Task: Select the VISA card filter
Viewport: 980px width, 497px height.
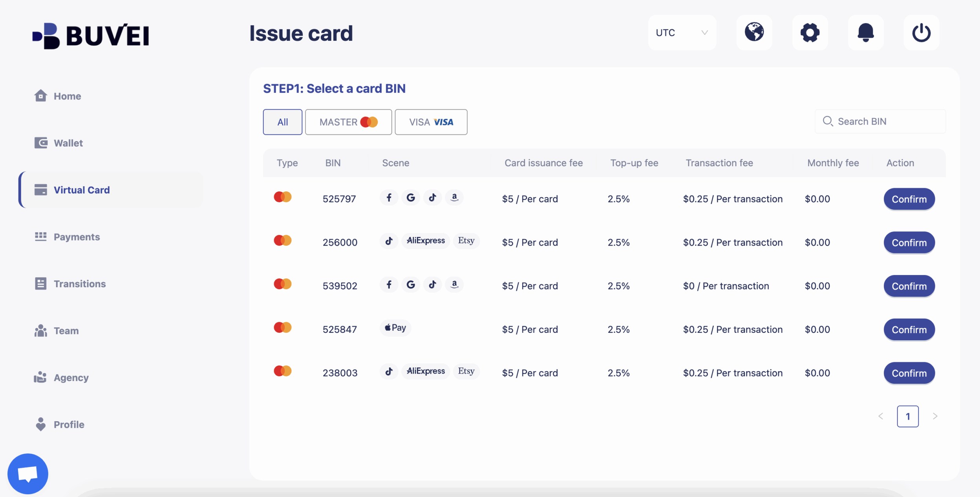Action: [431, 122]
